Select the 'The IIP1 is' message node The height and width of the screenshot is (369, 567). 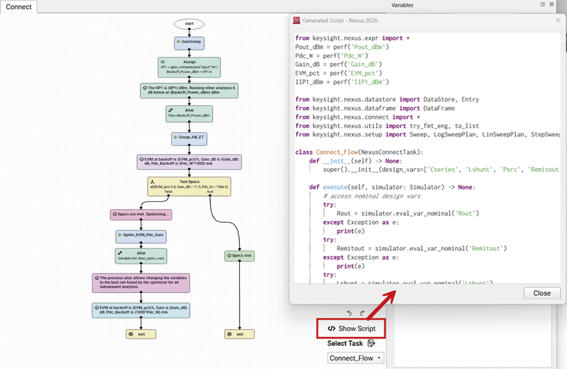[189, 91]
